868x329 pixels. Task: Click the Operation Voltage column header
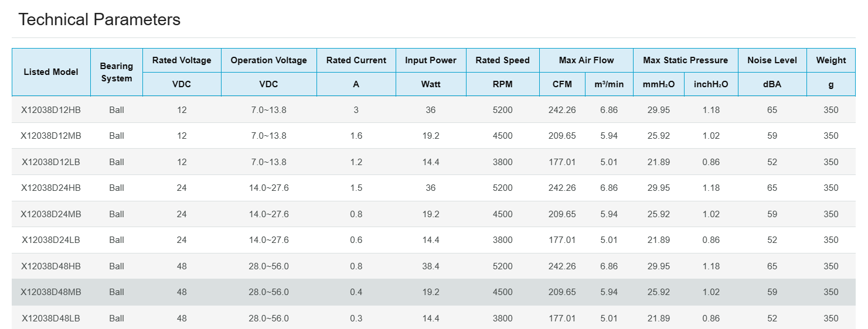268,60
